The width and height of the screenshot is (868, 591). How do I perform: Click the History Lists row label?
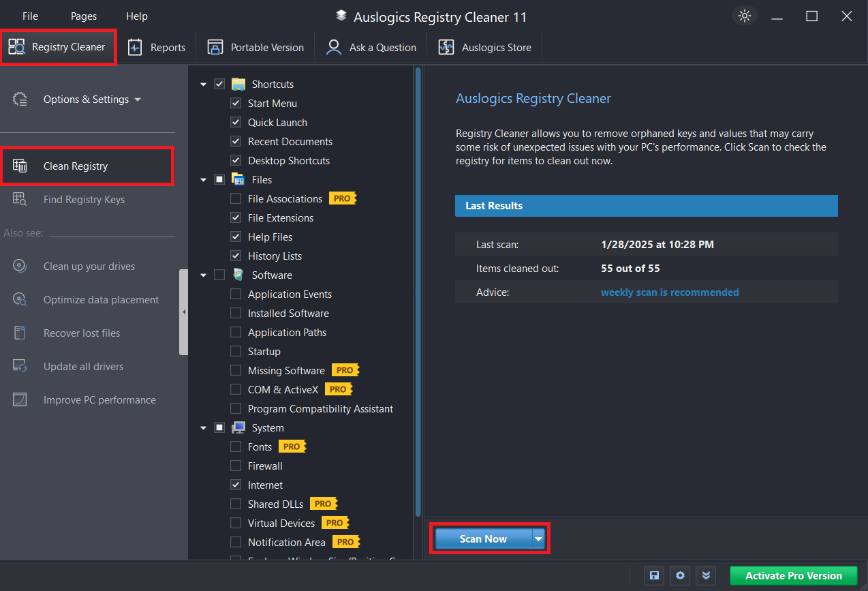click(x=275, y=256)
